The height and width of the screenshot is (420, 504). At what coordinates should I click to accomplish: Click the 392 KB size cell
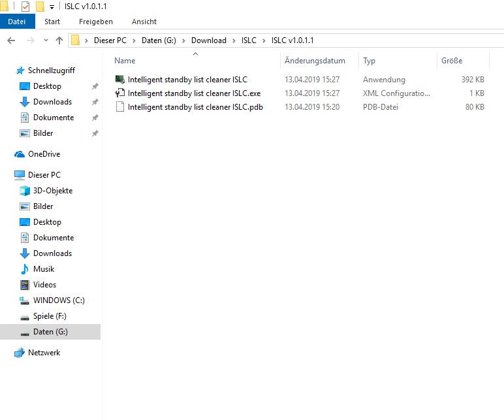[473, 80]
